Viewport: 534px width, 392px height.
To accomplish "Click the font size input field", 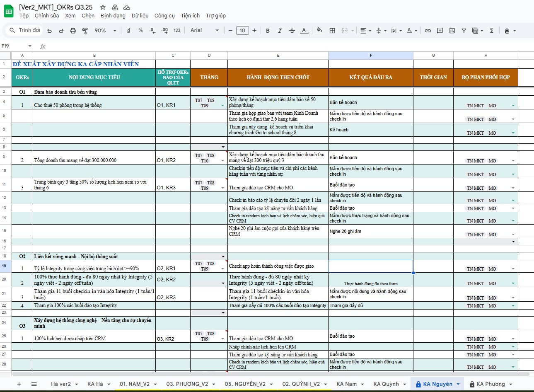I will coord(242,30).
